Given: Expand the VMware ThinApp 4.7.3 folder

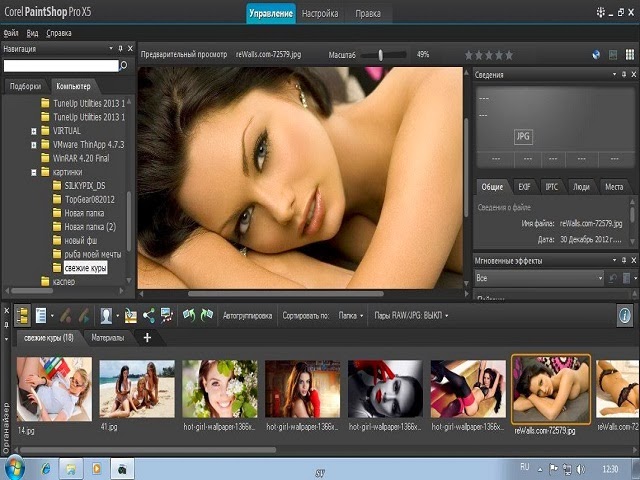Looking at the screenshot, I should coord(34,145).
